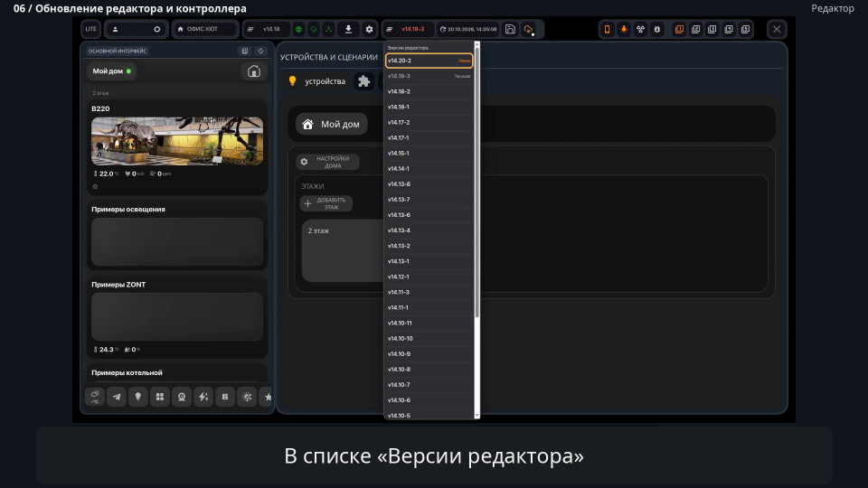Toggle the orange phone preview icon

tap(608, 29)
